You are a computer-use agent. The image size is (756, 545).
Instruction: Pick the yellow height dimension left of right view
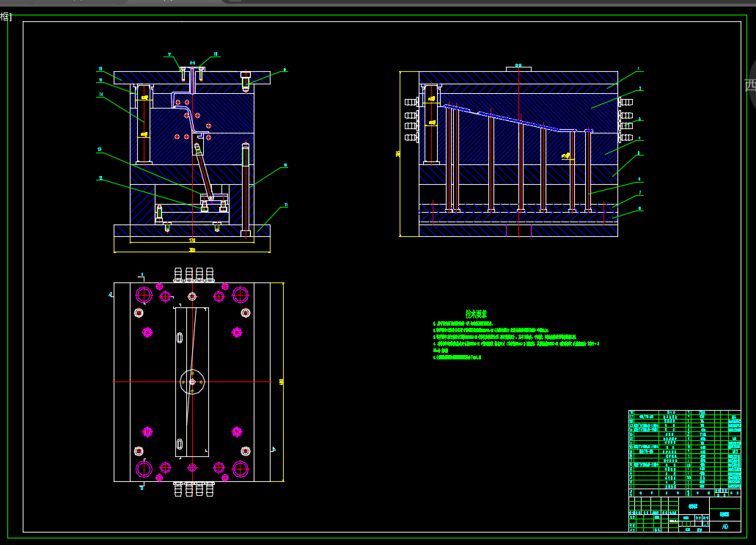coord(399,154)
